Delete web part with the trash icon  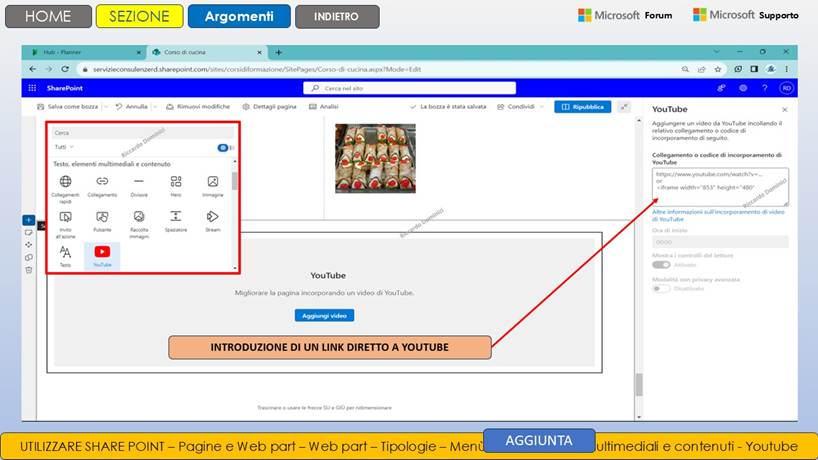point(29,270)
